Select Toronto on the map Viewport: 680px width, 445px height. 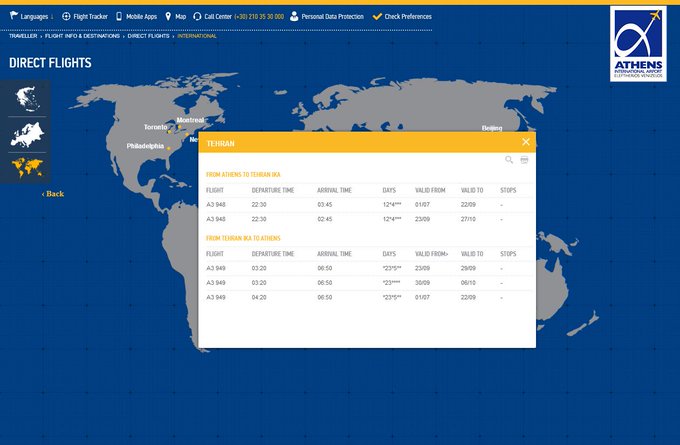coord(156,127)
